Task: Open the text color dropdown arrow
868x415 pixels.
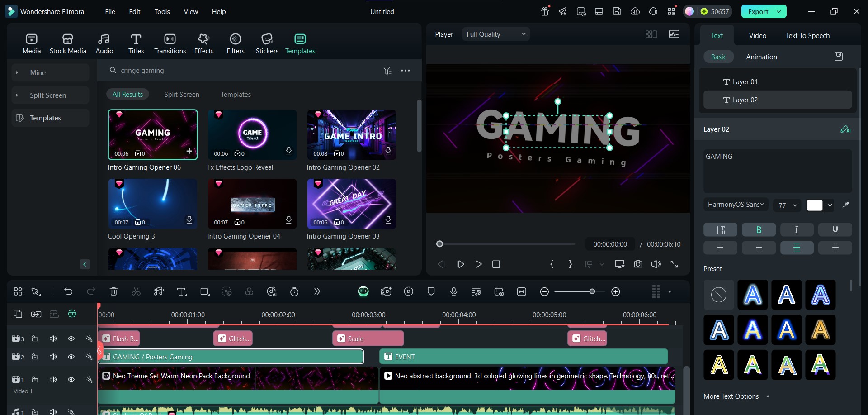Action: tap(830, 205)
